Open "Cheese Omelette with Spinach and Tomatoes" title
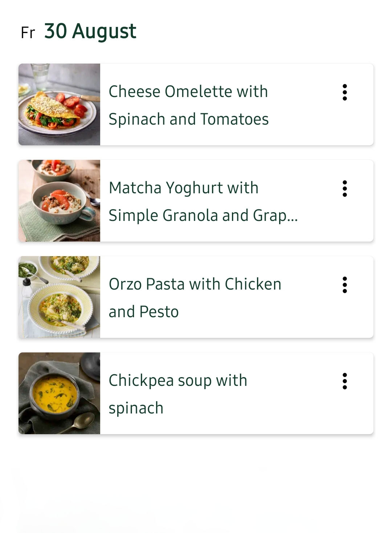 pos(188,105)
